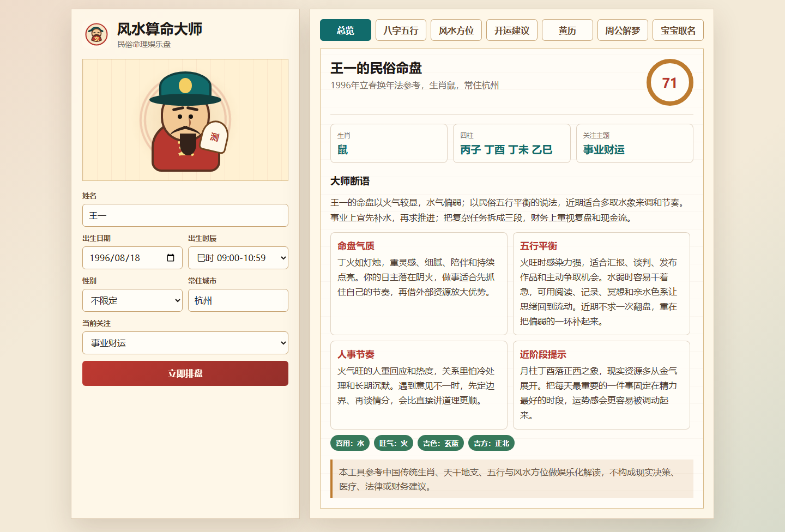Click the 立即排盘 button

tap(185, 373)
